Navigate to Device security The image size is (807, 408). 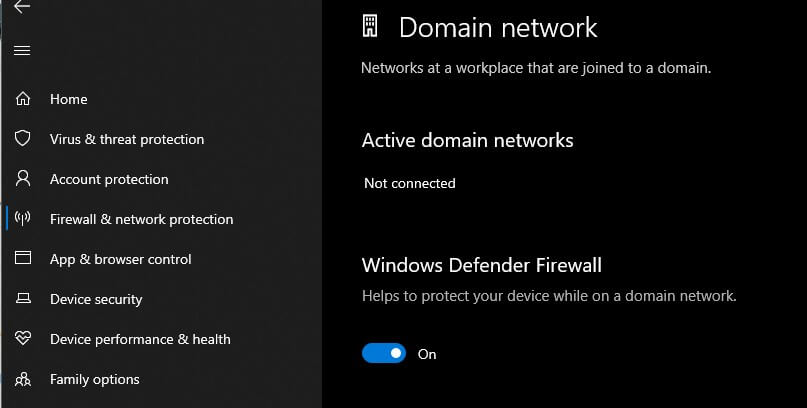(96, 299)
